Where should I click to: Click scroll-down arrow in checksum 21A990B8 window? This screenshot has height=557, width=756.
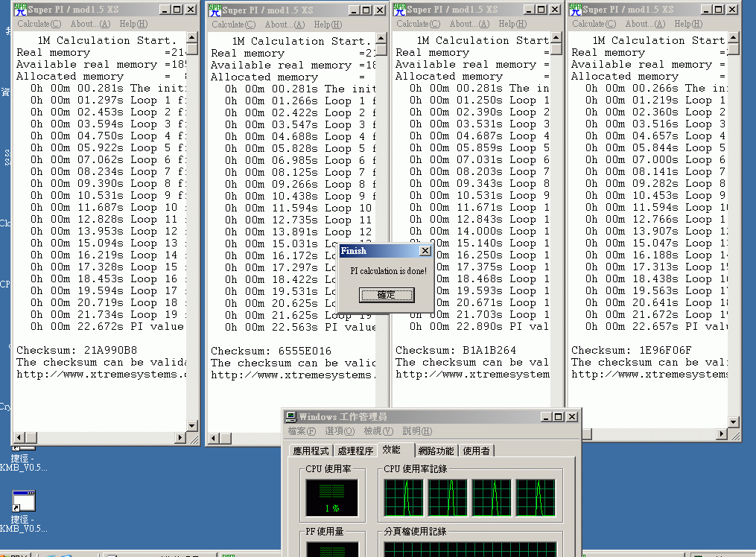pos(192,425)
